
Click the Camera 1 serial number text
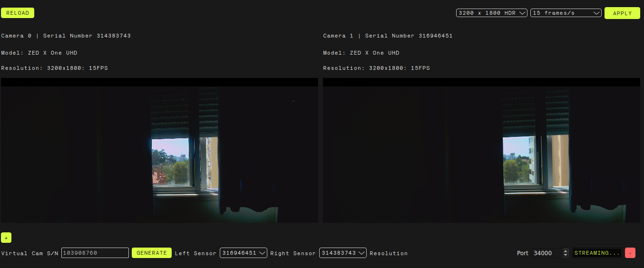pyautogui.click(x=409, y=36)
